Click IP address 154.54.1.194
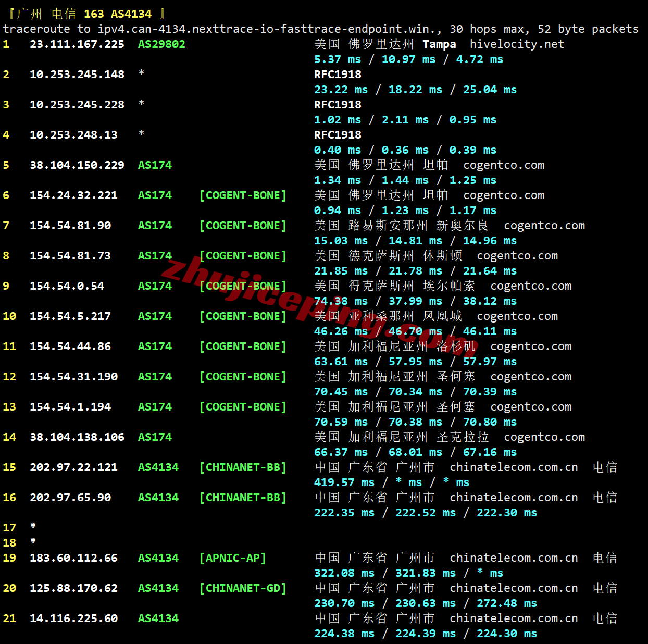The image size is (648, 644). click(x=70, y=407)
